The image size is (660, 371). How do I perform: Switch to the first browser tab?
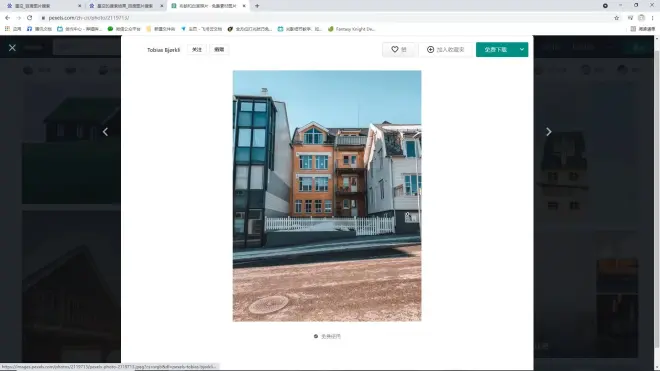[42, 6]
